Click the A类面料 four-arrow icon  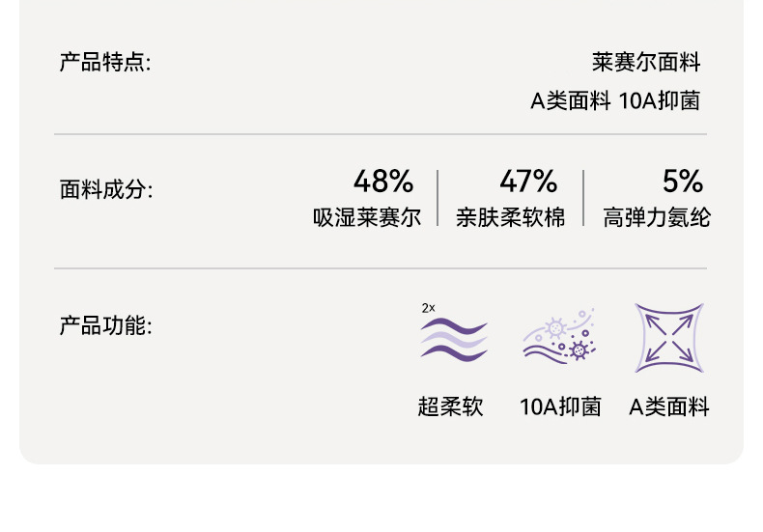point(669,339)
